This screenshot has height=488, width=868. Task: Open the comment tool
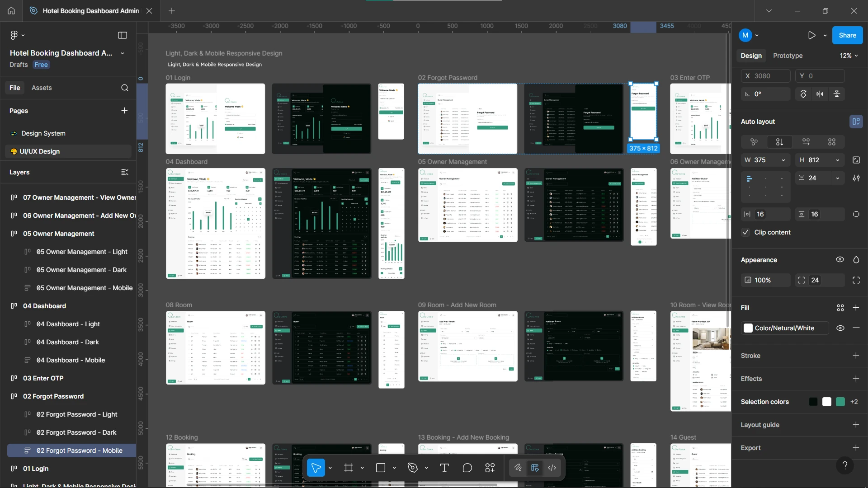point(467,468)
